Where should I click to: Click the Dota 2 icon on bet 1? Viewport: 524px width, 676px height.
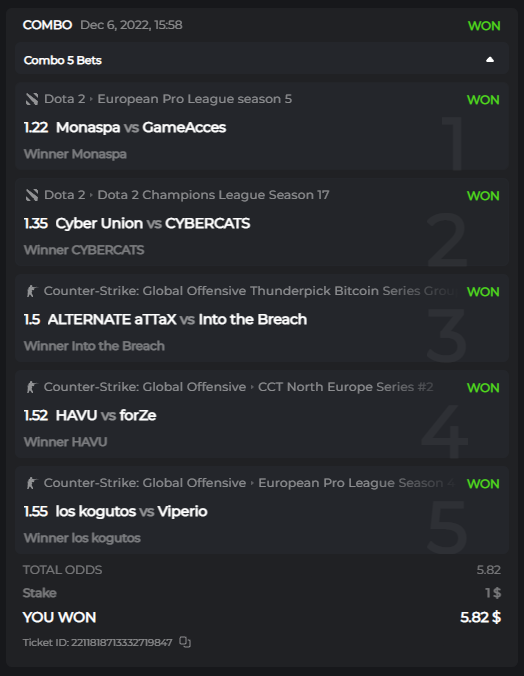coord(31,99)
